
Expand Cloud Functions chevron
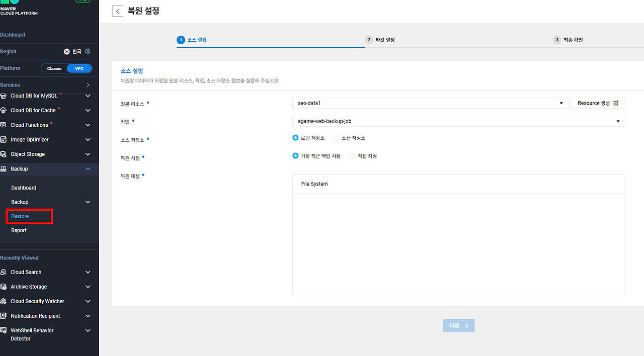pos(88,125)
